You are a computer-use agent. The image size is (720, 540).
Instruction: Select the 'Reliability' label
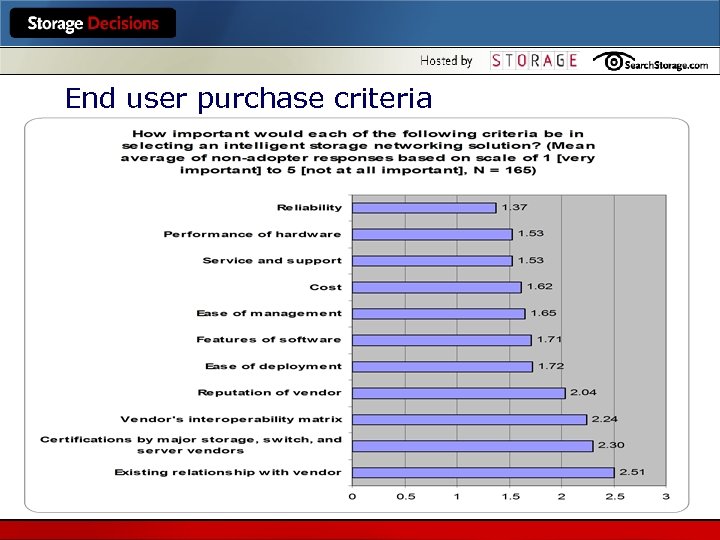tap(309, 208)
